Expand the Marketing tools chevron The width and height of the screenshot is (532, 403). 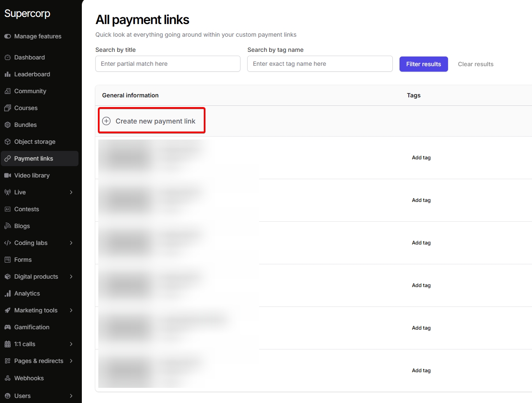point(71,310)
